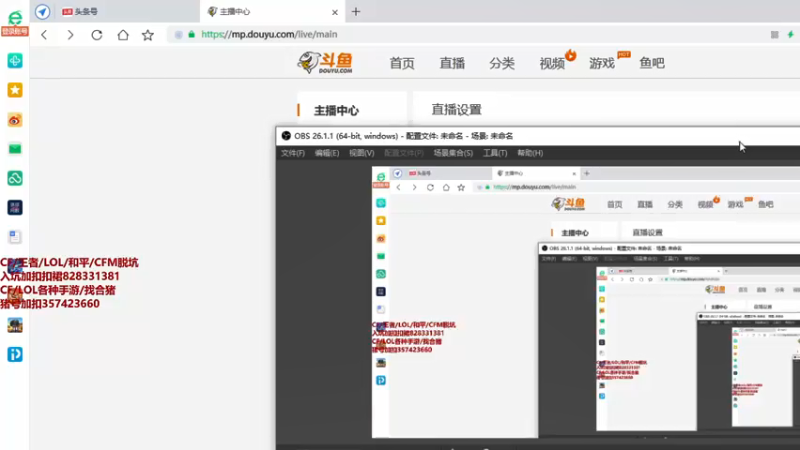Image resolution: width=800 pixels, height=450 pixels.
Task: Open the blue P sidebar icon
Action: (x=15, y=355)
